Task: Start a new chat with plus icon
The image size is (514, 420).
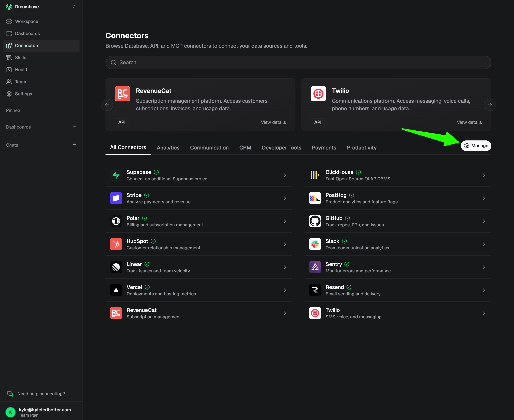Action: (x=74, y=145)
